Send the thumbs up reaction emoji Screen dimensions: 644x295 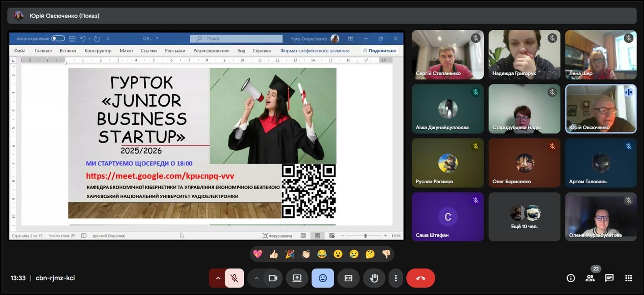(274, 254)
